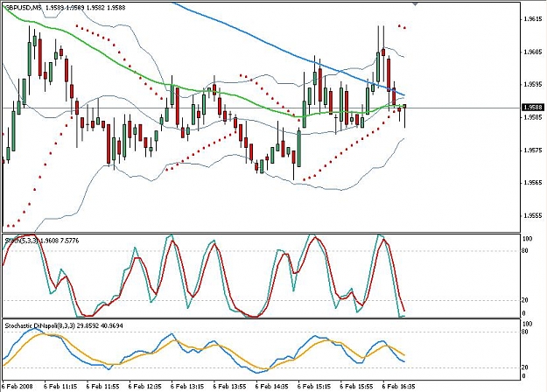Click the 80 level in Stoch(5,3,3) scale
The height and width of the screenshot is (392, 547).
pyautogui.click(x=526, y=251)
